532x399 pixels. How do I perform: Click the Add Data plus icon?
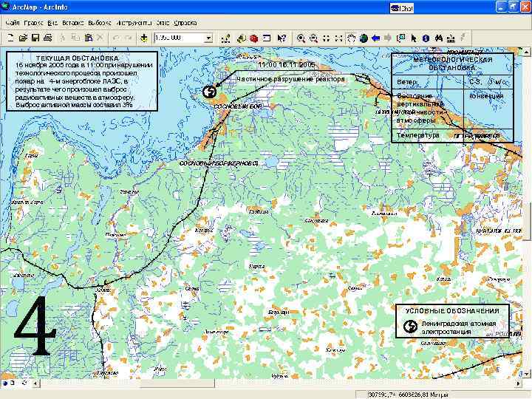pyautogui.click(x=144, y=38)
